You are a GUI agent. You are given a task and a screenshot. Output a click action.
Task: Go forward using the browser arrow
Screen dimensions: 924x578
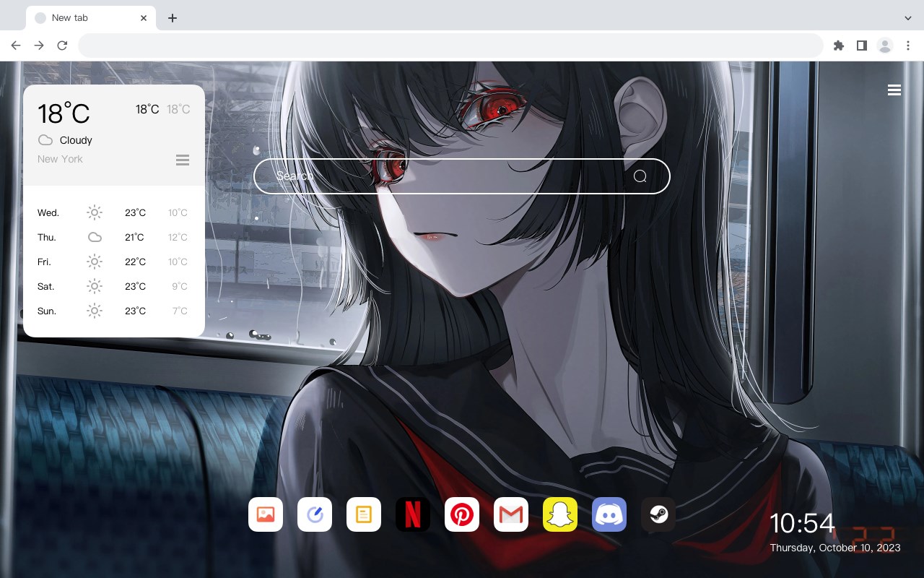coord(39,46)
